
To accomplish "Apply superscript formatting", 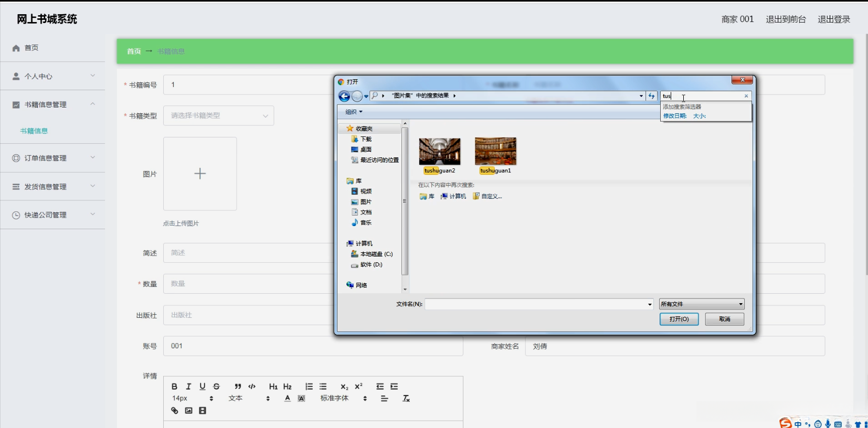I will (358, 387).
